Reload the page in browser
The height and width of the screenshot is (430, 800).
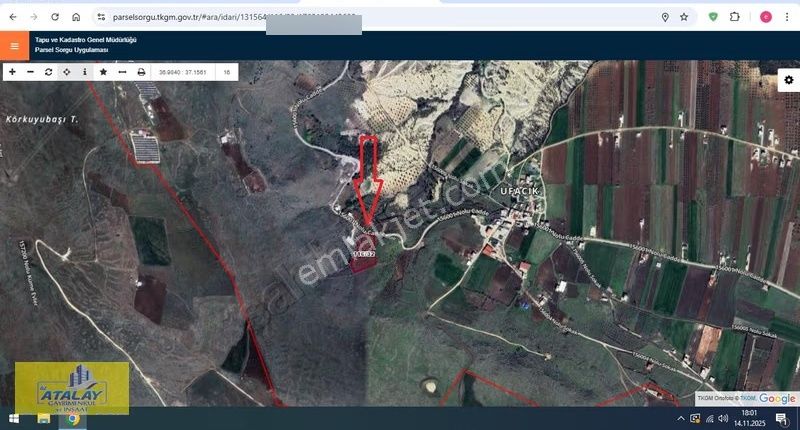[x=54, y=17]
